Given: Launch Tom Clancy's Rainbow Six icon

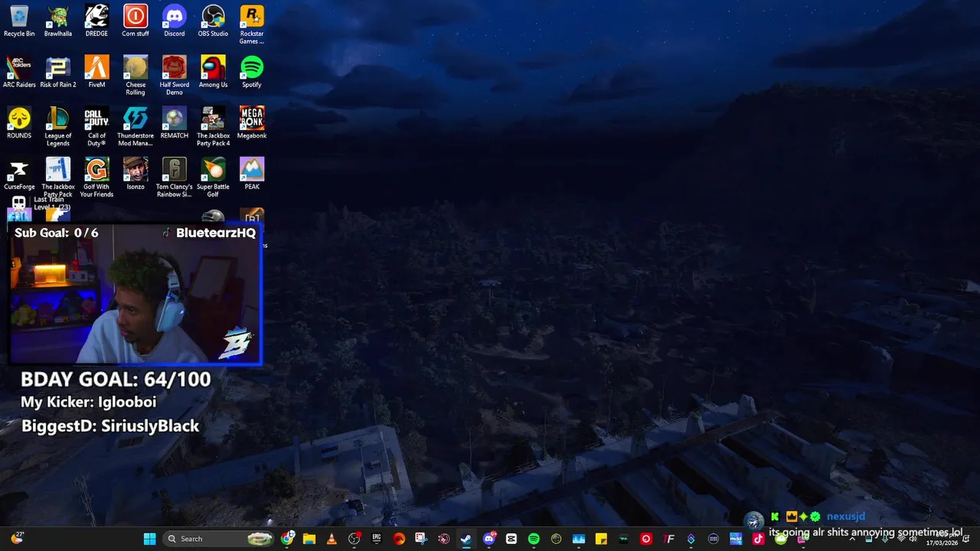Looking at the screenshot, I should pos(174,177).
